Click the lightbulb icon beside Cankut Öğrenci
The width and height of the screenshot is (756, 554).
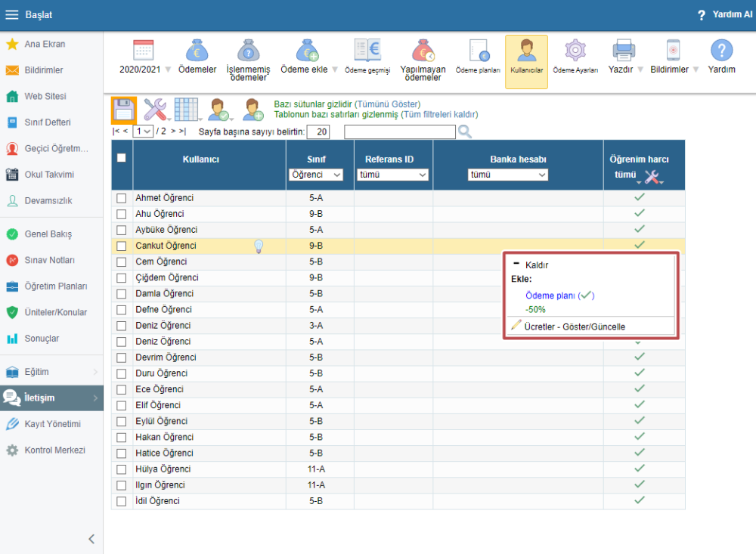tap(259, 246)
